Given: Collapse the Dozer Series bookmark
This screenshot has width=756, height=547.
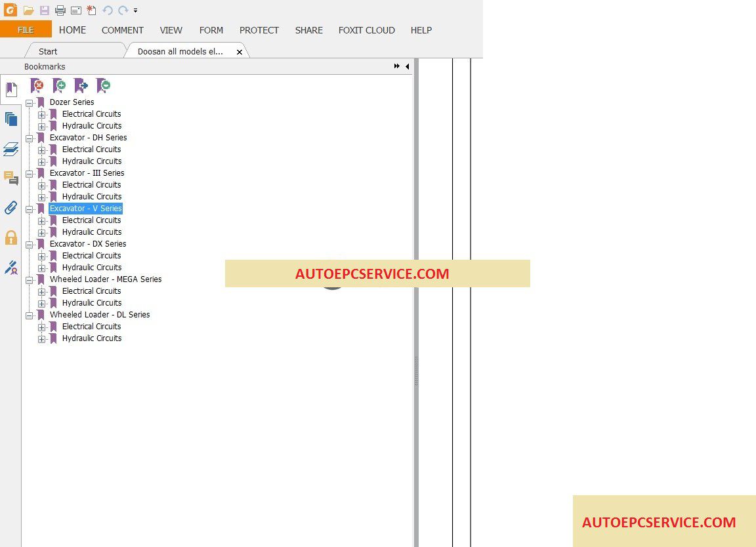Looking at the screenshot, I should [30, 103].
